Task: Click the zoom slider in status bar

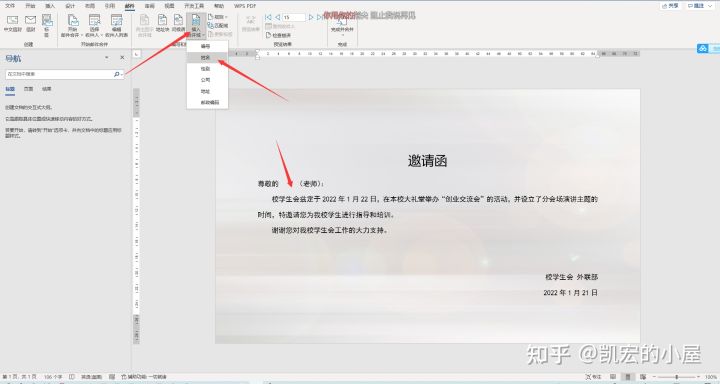Action: point(677,377)
